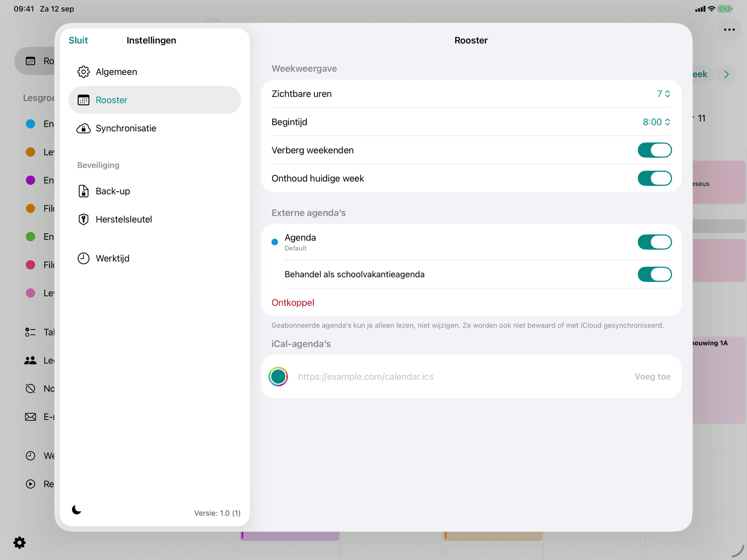
Task: Click blue Agenda color dot
Action: point(275,242)
